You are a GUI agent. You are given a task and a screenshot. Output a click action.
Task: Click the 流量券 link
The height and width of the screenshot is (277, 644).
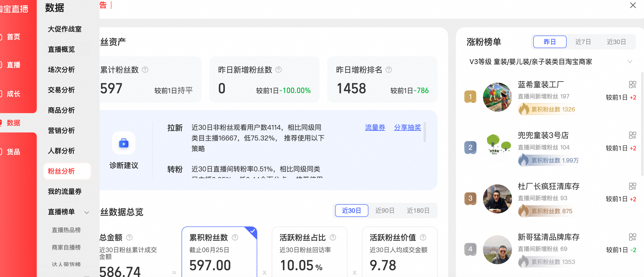[x=375, y=127]
